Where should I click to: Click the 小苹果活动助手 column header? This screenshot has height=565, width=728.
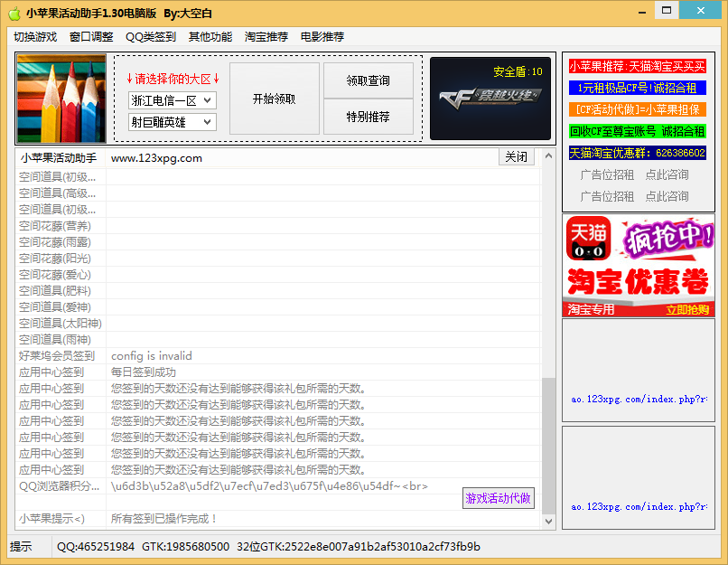59,158
